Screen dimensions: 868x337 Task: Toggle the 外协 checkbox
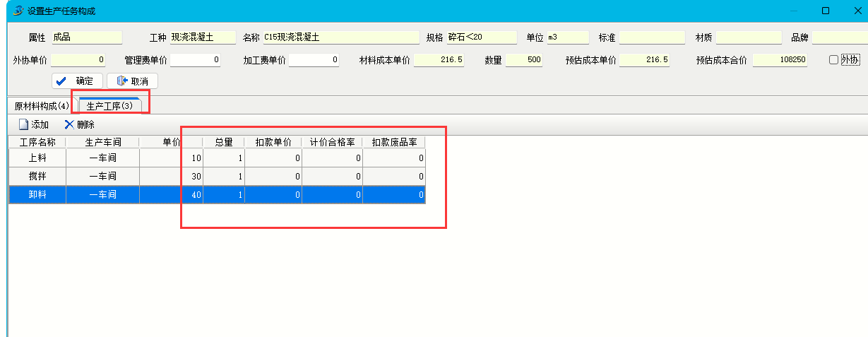tap(833, 60)
